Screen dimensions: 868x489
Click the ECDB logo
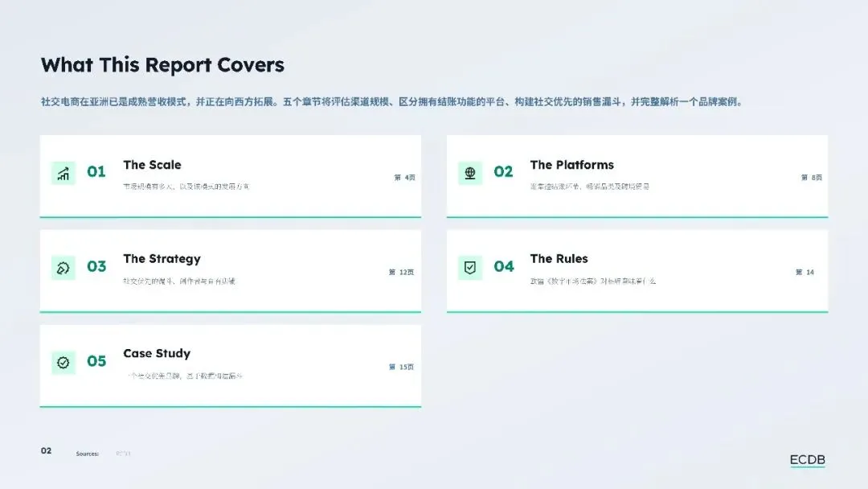pyautogui.click(x=807, y=460)
